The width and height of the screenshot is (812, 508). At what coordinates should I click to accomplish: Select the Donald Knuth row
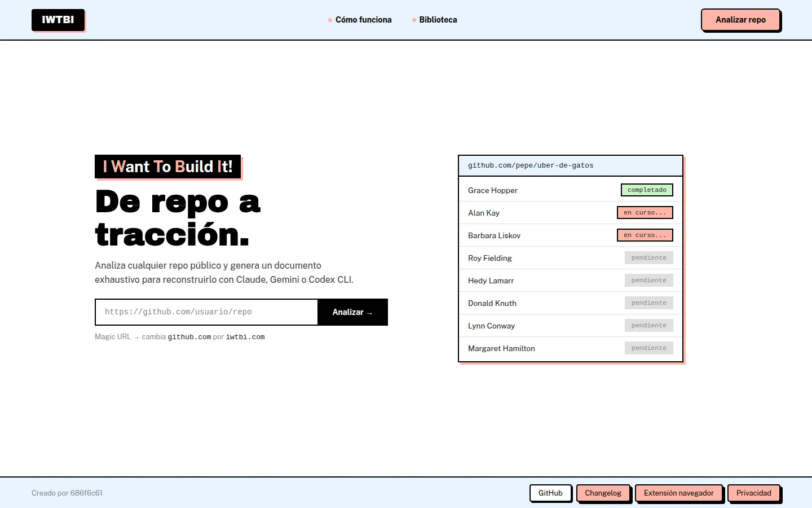tap(571, 303)
